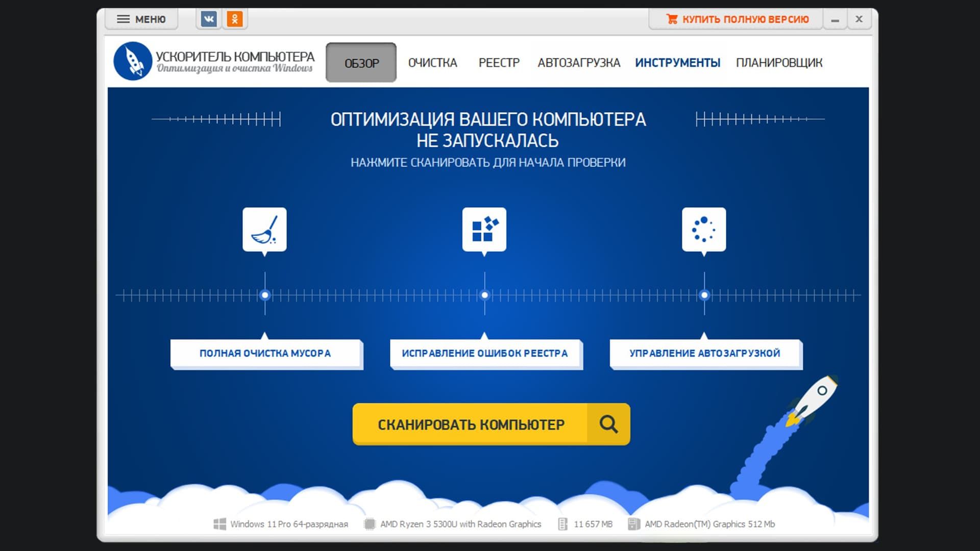Click the graphics card icon in status bar
This screenshot has width=980, height=551.
tap(633, 524)
